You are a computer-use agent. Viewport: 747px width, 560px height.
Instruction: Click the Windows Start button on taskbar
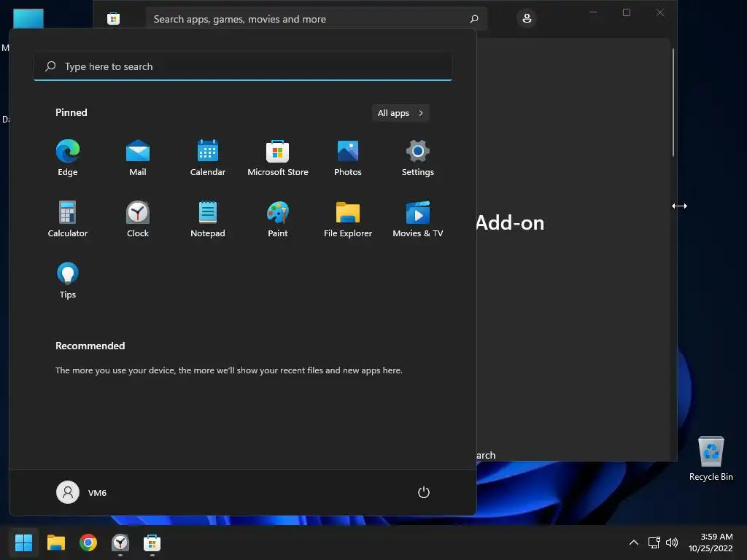[23, 542]
